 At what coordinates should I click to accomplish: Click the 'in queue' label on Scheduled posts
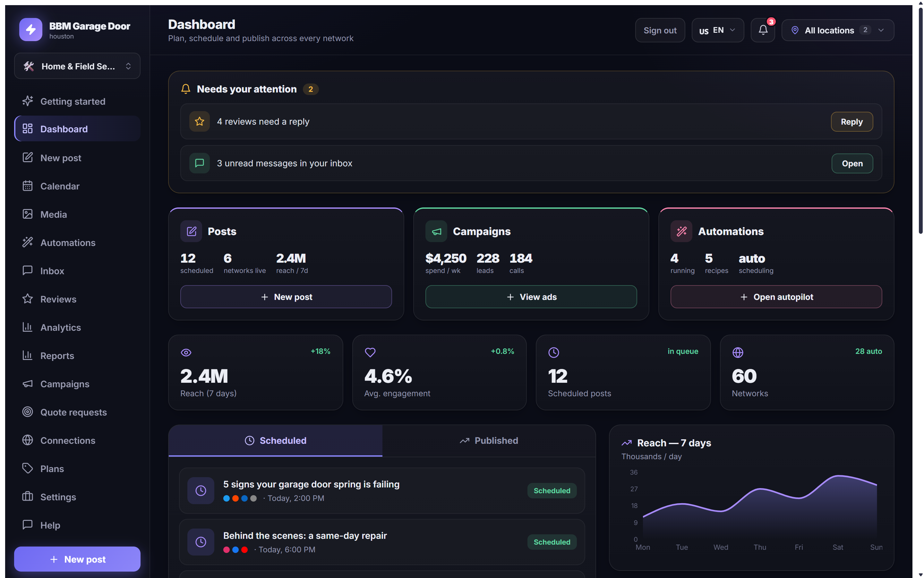(683, 351)
